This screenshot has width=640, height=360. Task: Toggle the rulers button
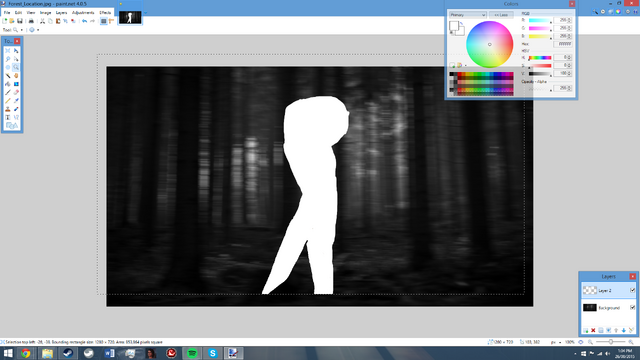pyautogui.click(x=111, y=21)
